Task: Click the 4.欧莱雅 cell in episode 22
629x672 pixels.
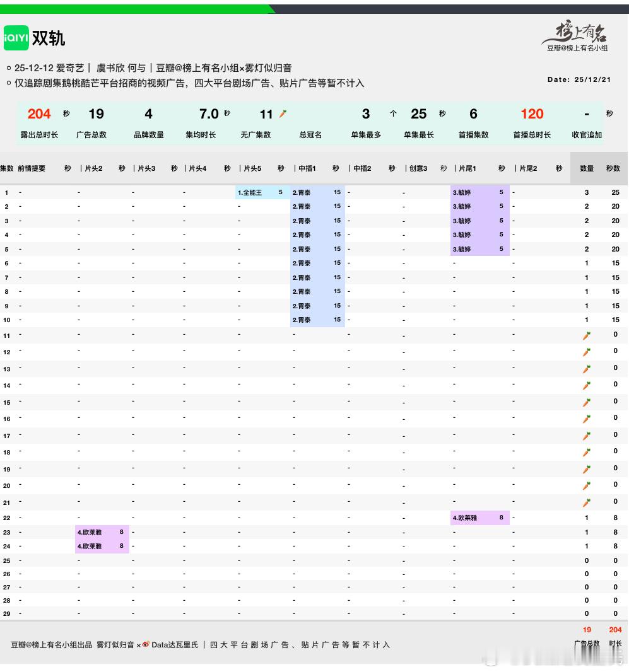Action: coord(479,518)
